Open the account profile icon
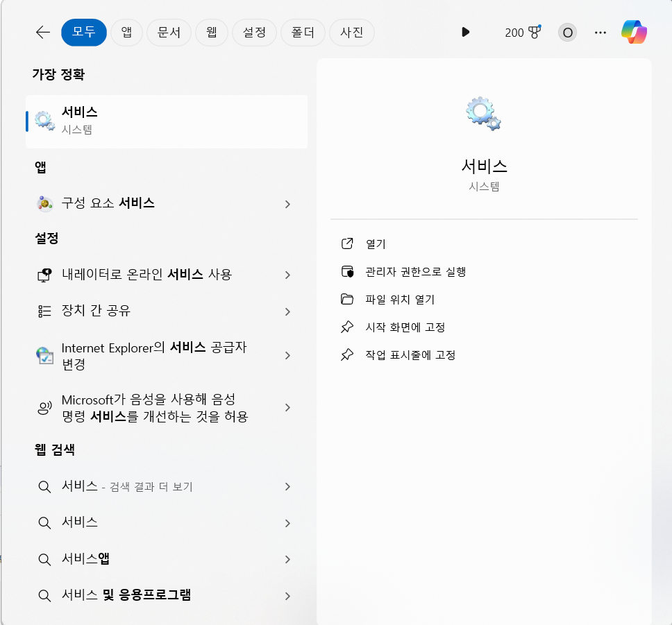Image resolution: width=672 pixels, height=625 pixels. point(566,32)
